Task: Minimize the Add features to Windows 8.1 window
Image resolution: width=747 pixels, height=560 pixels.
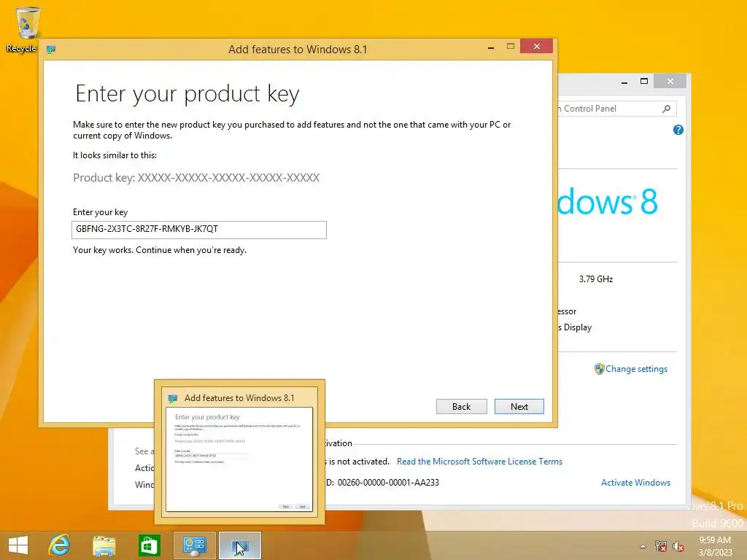Action: point(491,47)
